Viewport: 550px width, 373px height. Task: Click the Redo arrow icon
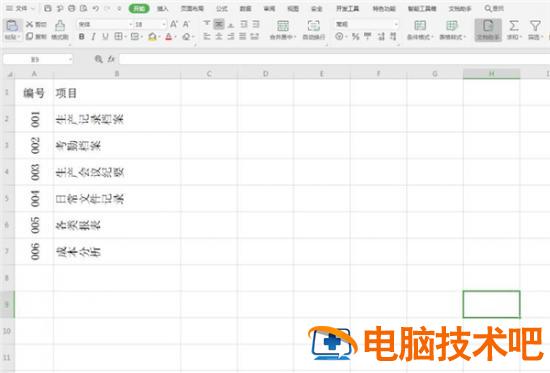(107, 8)
